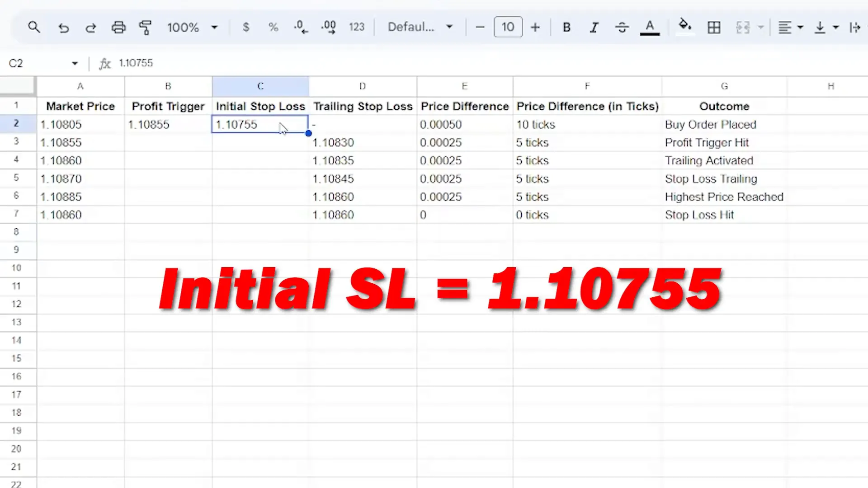The height and width of the screenshot is (488, 868).
Task: Increase decimal places
Action: tap(329, 28)
